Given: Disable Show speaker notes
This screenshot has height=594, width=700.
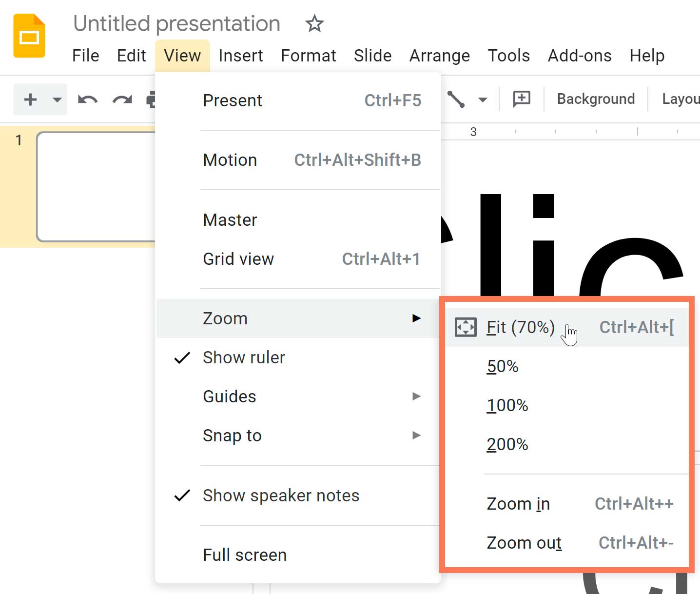Looking at the screenshot, I should coord(281,495).
